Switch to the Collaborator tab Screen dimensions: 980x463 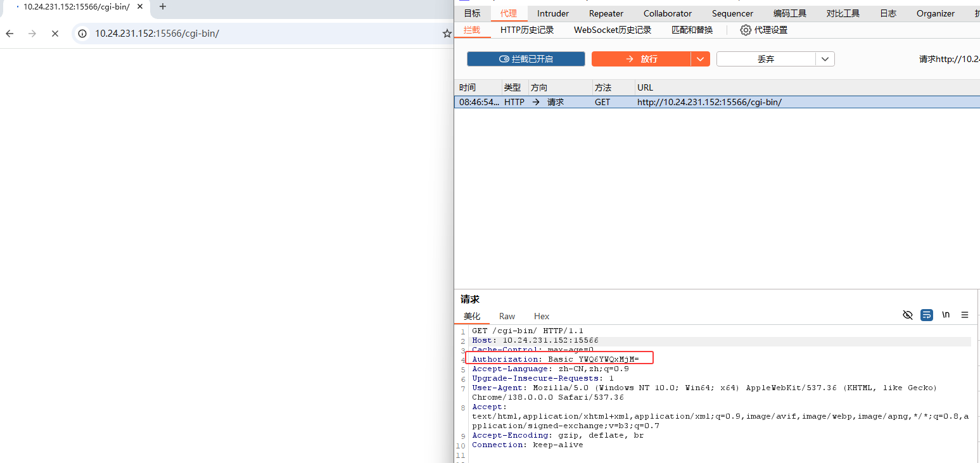(668, 13)
